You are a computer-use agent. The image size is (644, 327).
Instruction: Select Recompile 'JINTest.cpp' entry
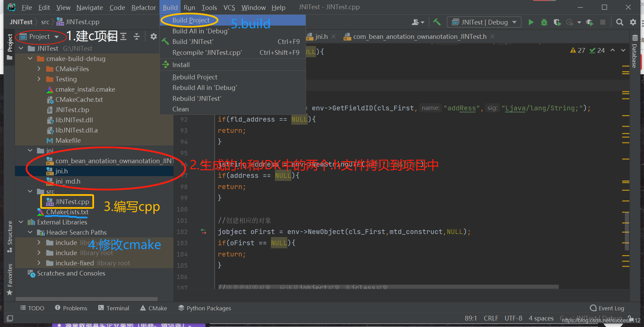(233, 52)
